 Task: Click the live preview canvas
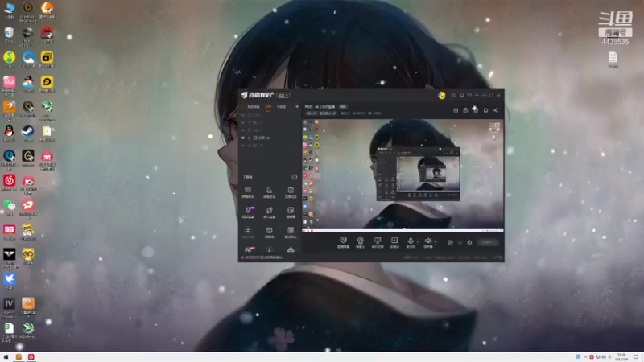pyautogui.click(x=403, y=175)
